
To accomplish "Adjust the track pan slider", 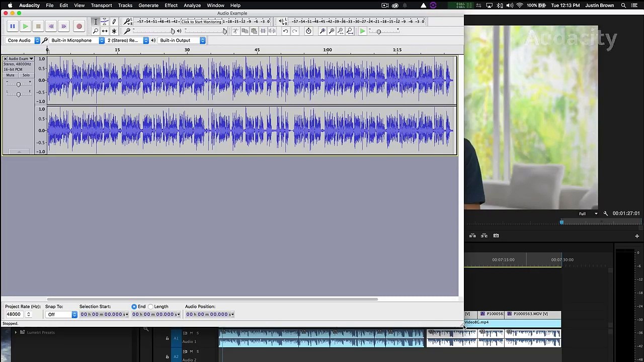I will coord(18,94).
